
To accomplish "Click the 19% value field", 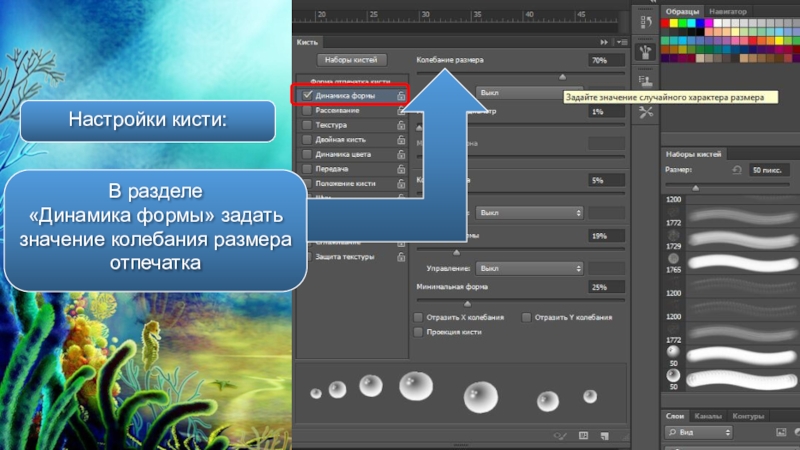I will click(x=607, y=236).
